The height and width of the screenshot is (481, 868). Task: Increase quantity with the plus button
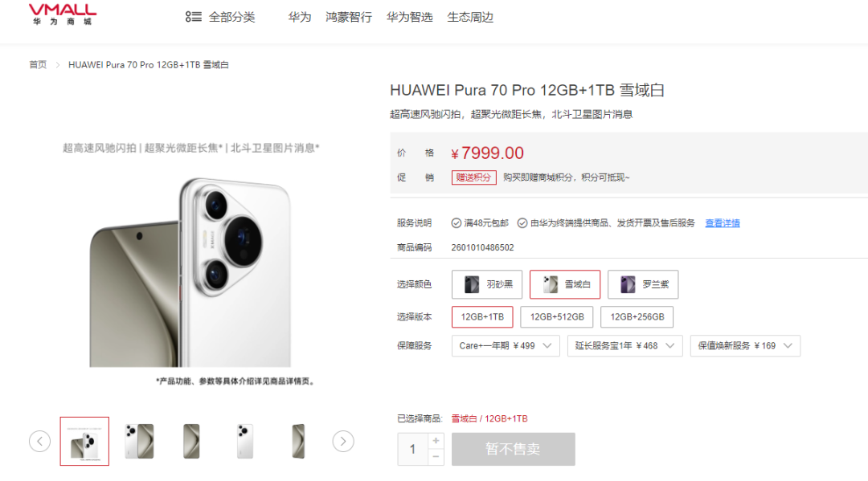[436, 441]
